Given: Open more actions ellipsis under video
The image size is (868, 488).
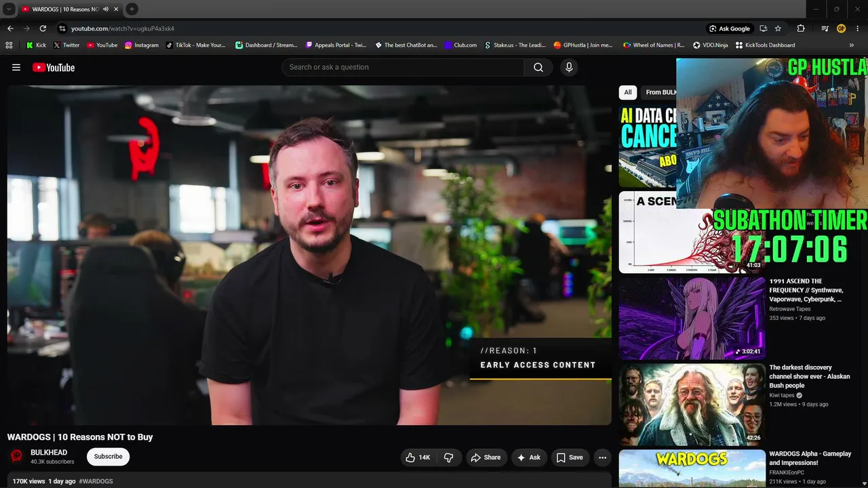Looking at the screenshot, I should [602, 457].
